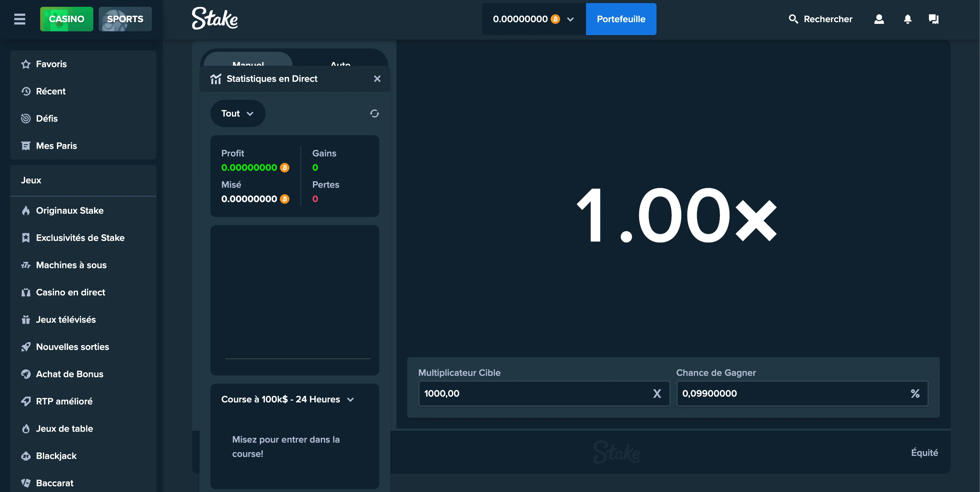The image size is (980, 492).
Task: Switch to the SPORTS tab
Action: click(125, 19)
